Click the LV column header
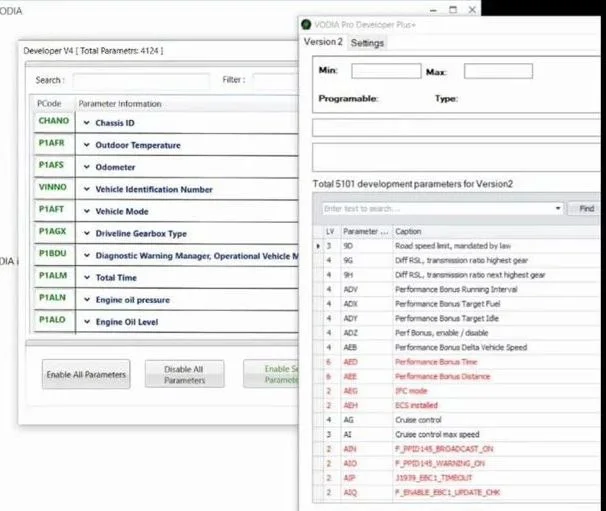Viewport: 606px width, 511px height. (x=332, y=231)
